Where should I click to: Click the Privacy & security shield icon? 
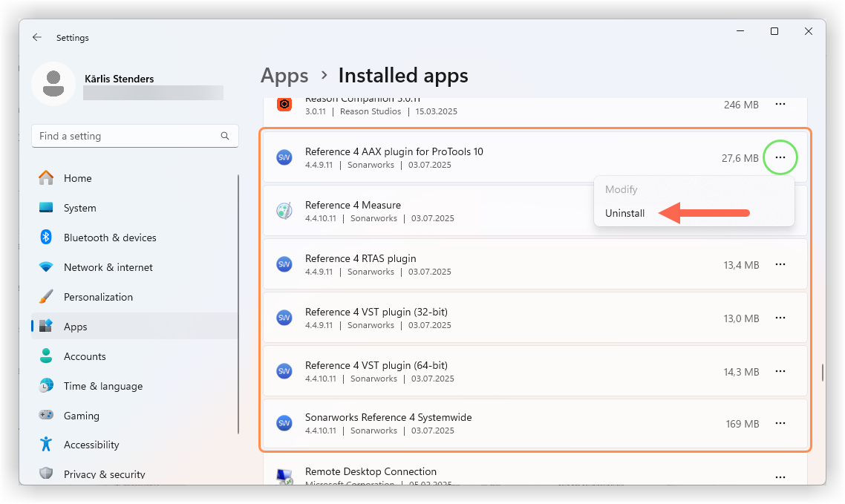click(46, 474)
